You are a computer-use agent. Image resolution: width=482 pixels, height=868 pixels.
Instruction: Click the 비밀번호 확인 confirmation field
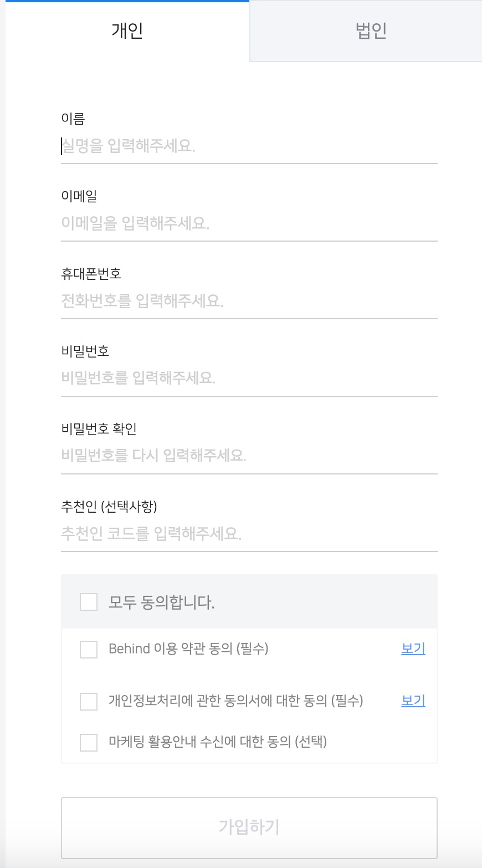point(249,456)
